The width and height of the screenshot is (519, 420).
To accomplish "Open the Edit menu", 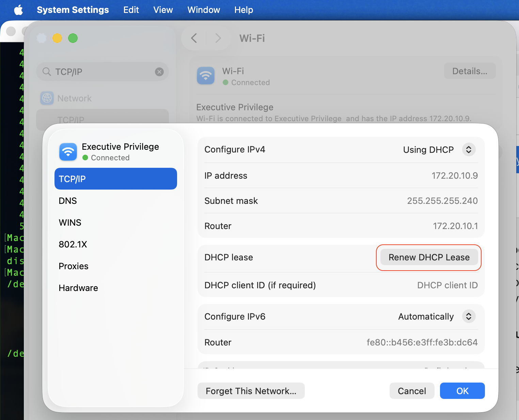I will [131, 10].
